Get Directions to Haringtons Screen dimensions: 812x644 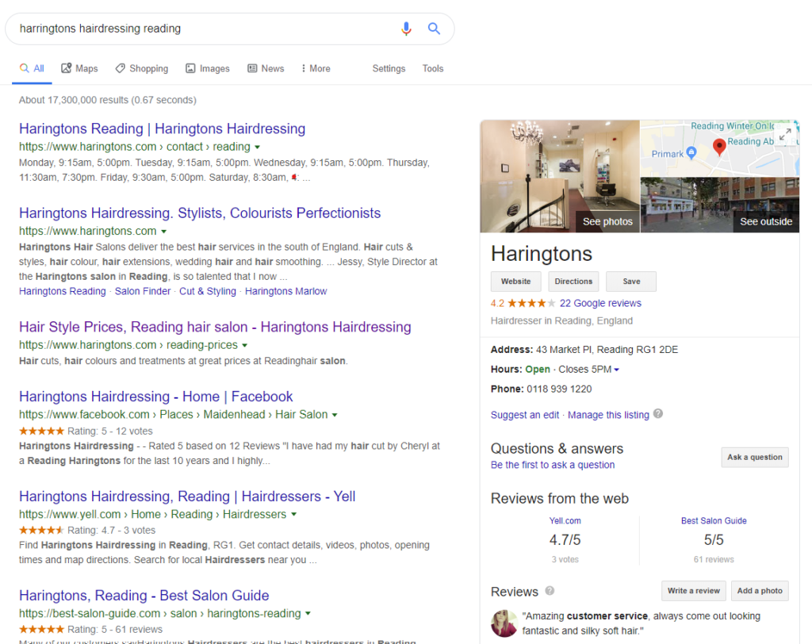[573, 282]
